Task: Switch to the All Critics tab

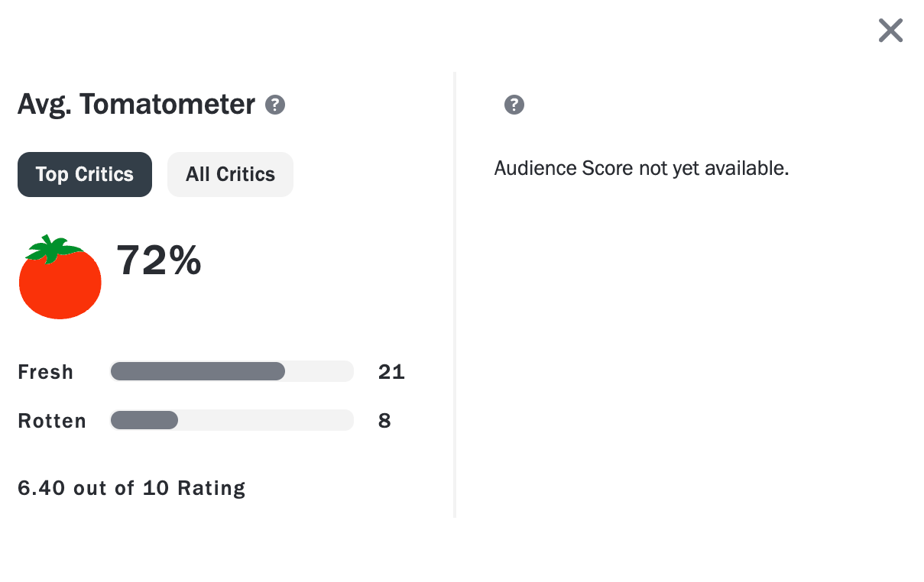Action: pyautogui.click(x=230, y=174)
